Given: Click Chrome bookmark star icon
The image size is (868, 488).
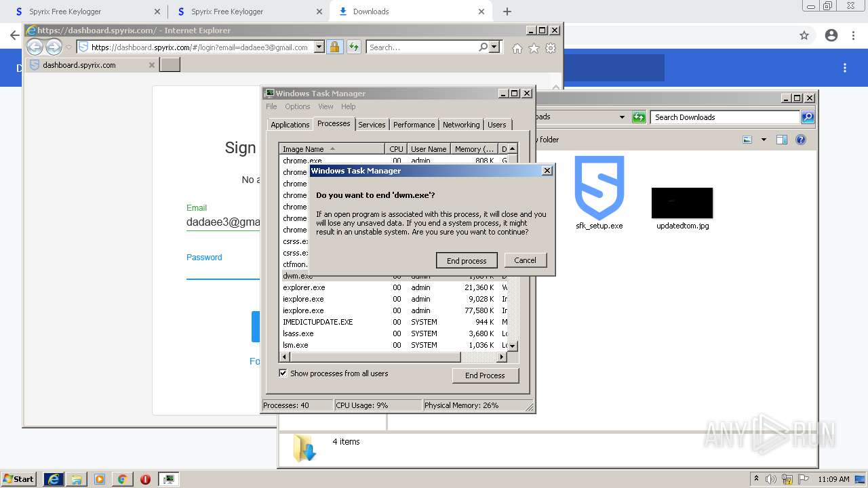Looking at the screenshot, I should (x=804, y=35).
